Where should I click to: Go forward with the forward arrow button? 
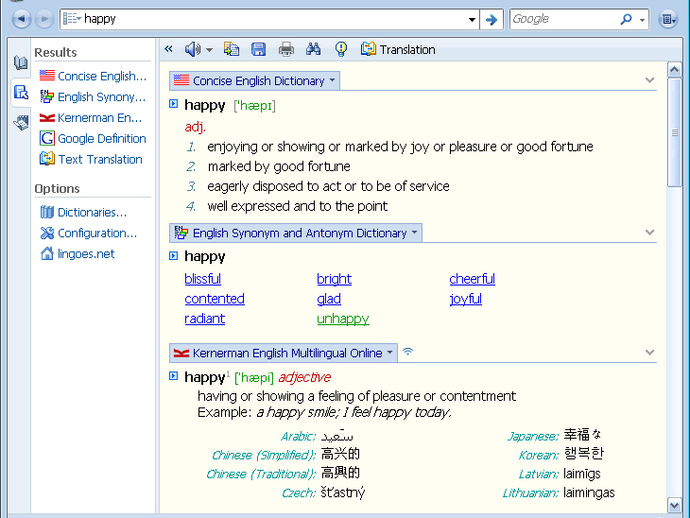pos(44,19)
